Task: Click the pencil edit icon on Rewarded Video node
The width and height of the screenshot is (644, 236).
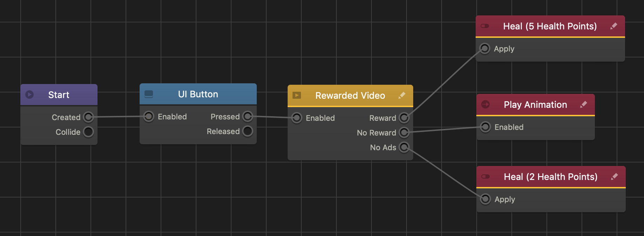Action: (x=402, y=95)
